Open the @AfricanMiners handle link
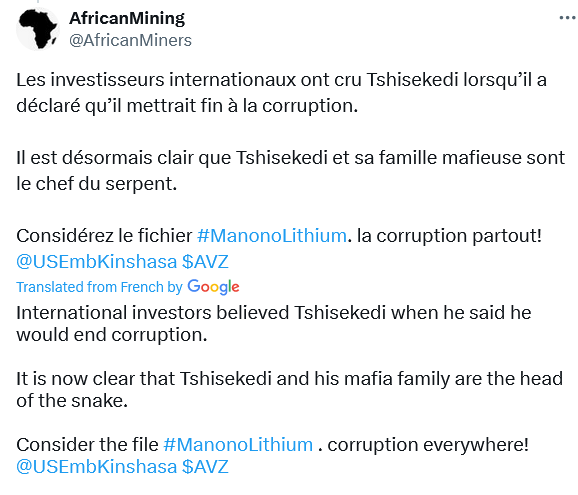Screen dimensions: 578x495 (130, 40)
